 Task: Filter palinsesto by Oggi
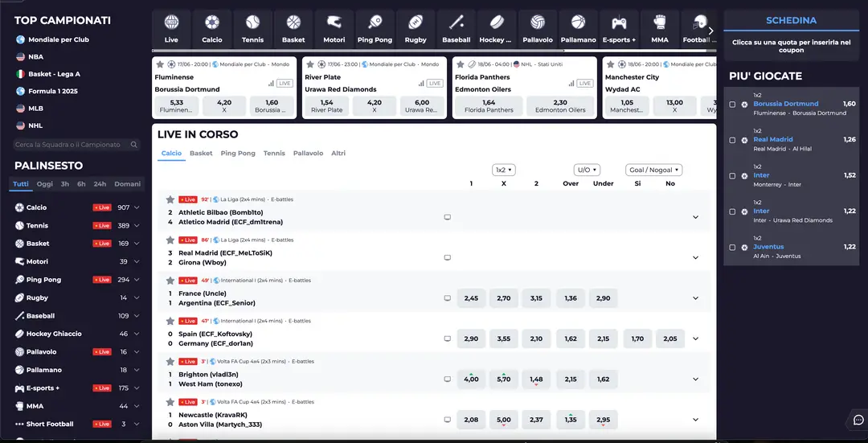(45, 184)
